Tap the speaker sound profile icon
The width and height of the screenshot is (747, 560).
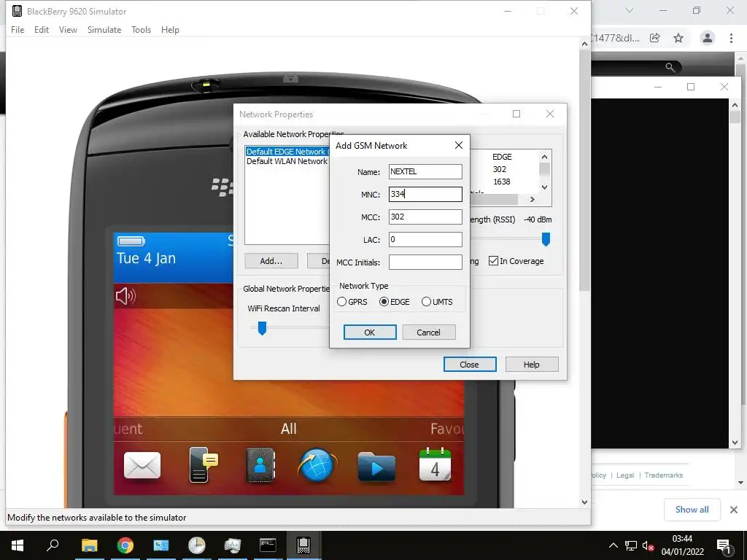tap(125, 296)
